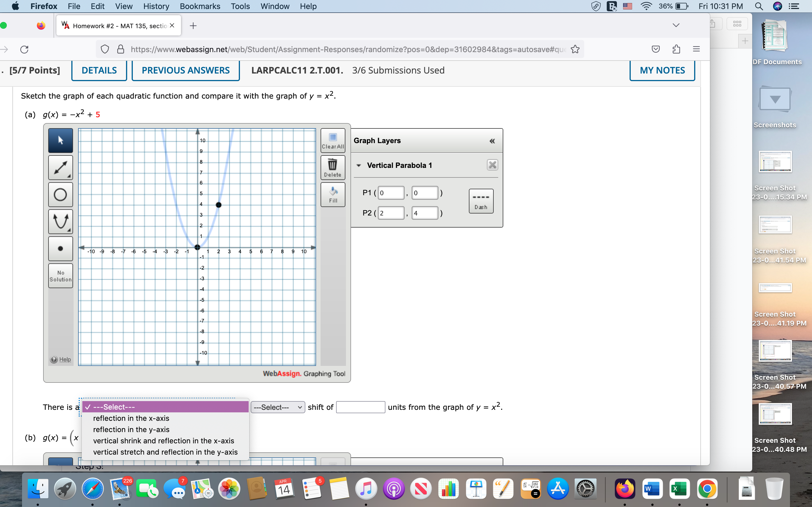Image resolution: width=812 pixels, height=507 pixels.
Task: Click the shift units input field
Action: [x=360, y=407]
